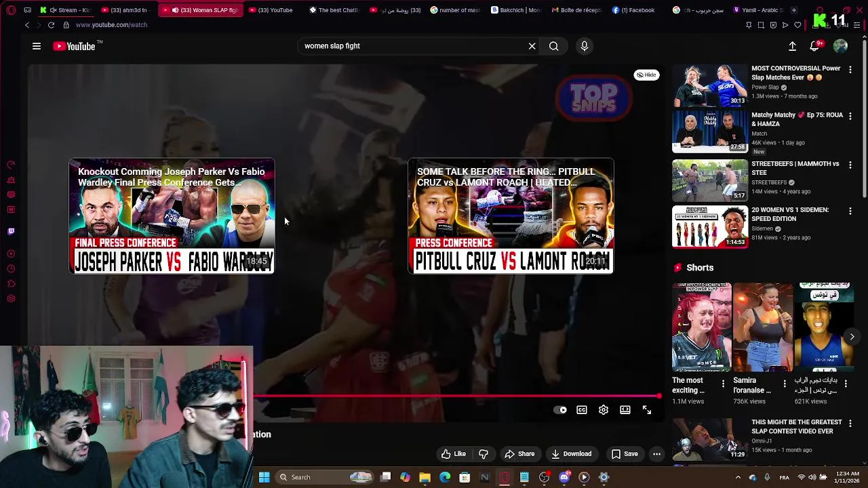Save the video to a playlist
The height and width of the screenshot is (488, 868).
coord(625,454)
